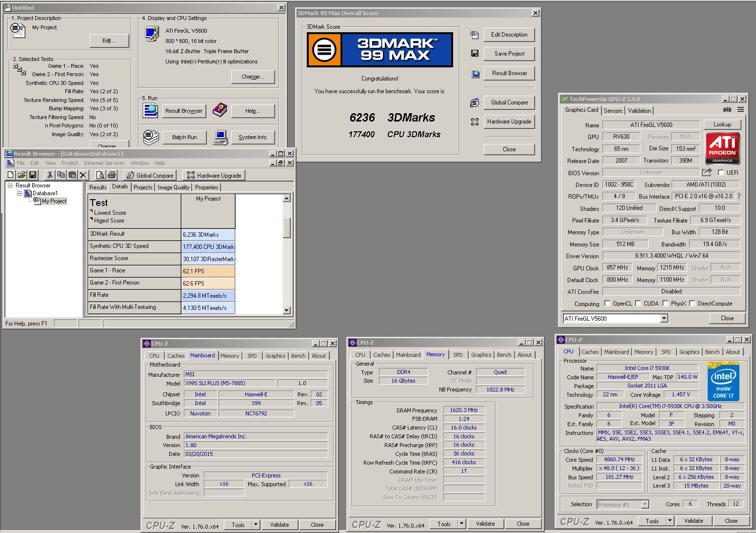Click the Paste clipboard icon in Result Browser

(72, 175)
